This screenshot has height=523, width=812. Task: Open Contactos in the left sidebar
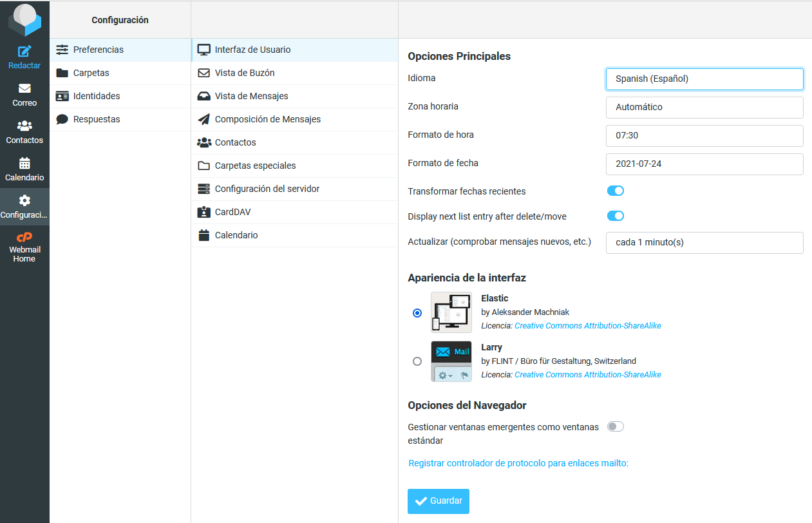[24, 132]
